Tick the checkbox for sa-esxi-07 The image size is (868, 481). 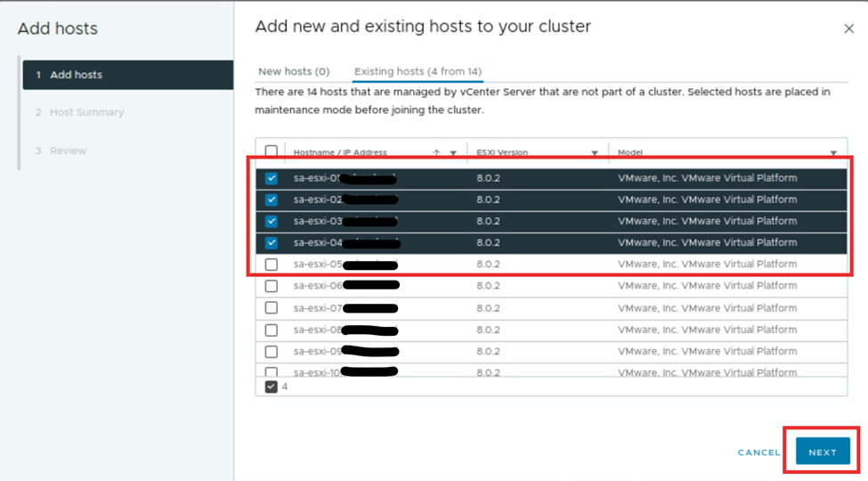click(x=272, y=308)
